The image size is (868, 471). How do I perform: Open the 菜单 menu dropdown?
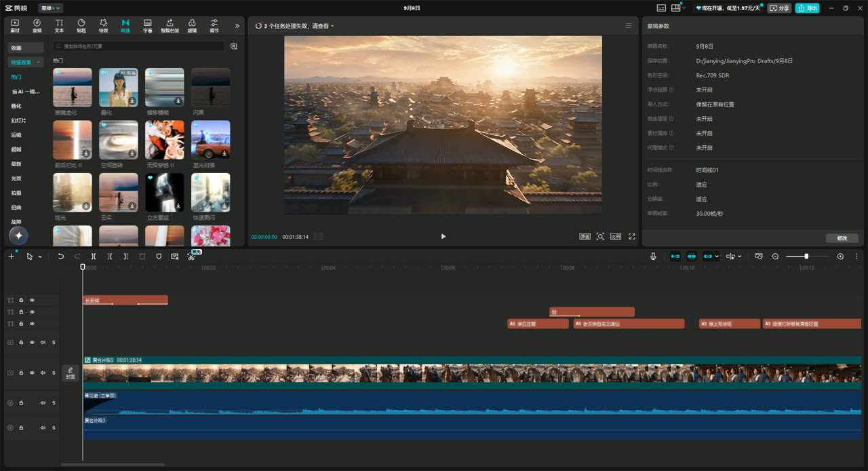(50, 8)
